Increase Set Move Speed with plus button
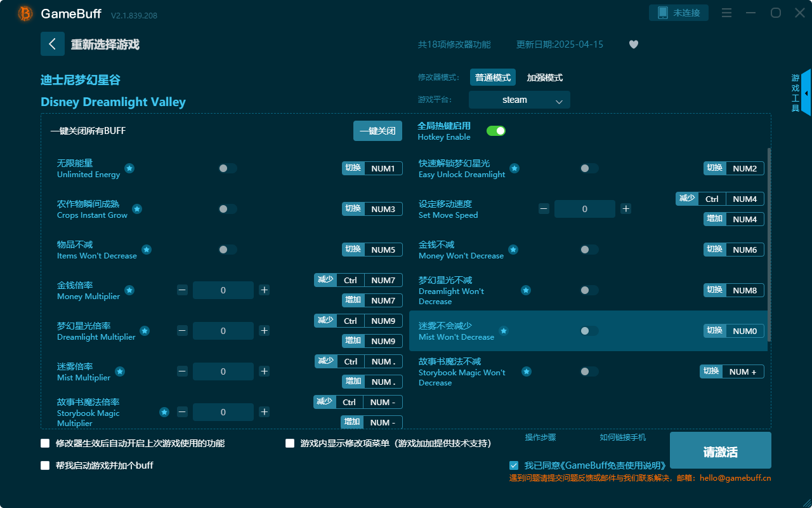The height and width of the screenshot is (508, 812). pyautogui.click(x=626, y=209)
